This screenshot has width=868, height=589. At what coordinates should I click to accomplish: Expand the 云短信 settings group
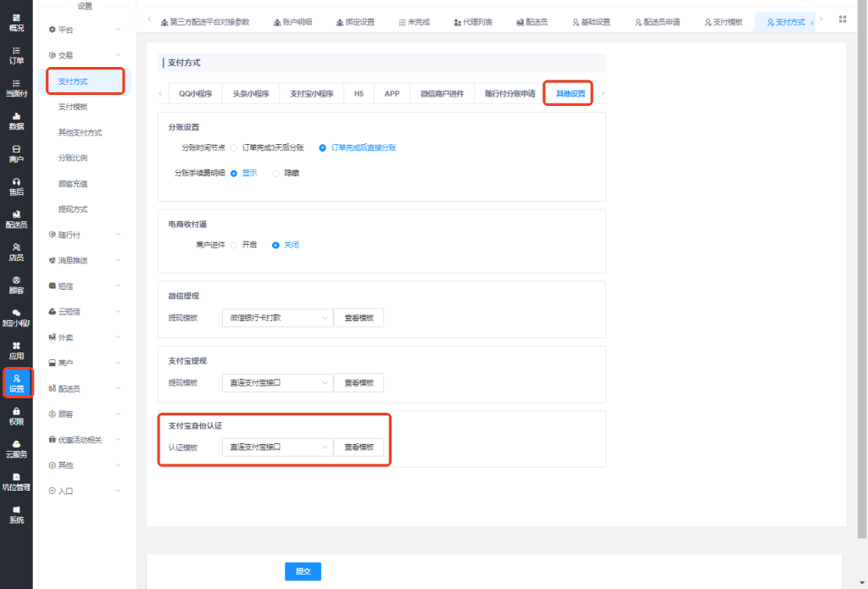point(85,312)
